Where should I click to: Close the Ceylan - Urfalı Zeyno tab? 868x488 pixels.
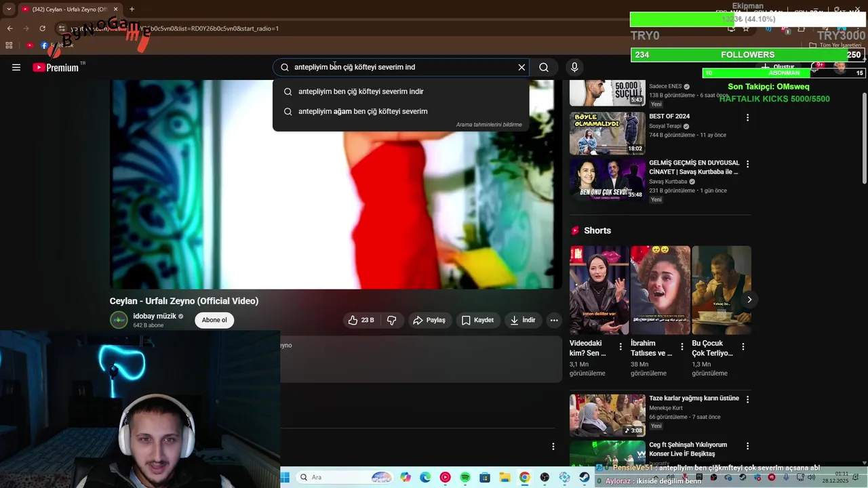coord(115,9)
